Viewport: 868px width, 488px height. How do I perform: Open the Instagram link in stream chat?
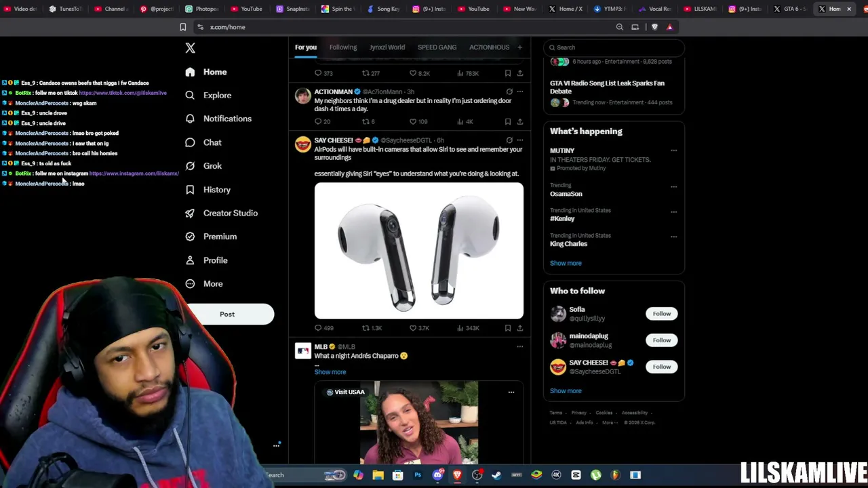[x=134, y=174]
